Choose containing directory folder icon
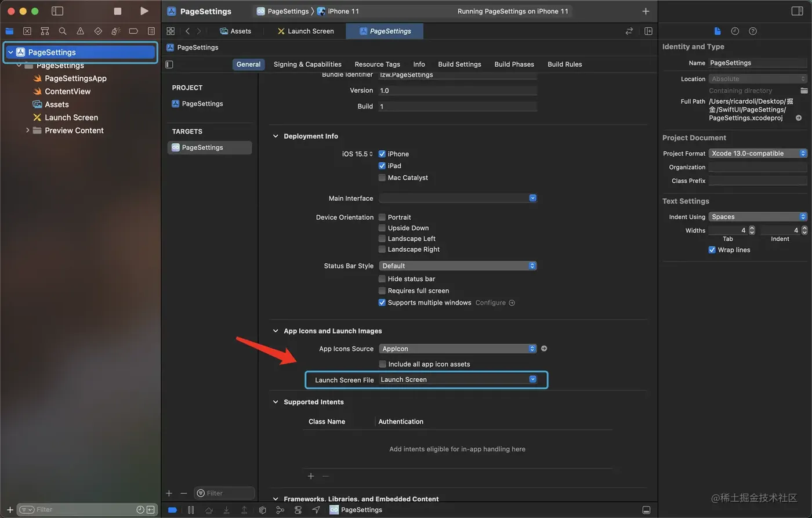The width and height of the screenshot is (812, 518). click(x=804, y=90)
